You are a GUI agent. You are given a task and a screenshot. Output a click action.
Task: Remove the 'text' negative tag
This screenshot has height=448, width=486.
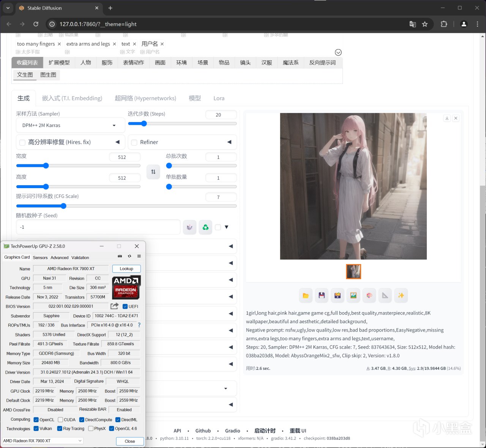134,44
